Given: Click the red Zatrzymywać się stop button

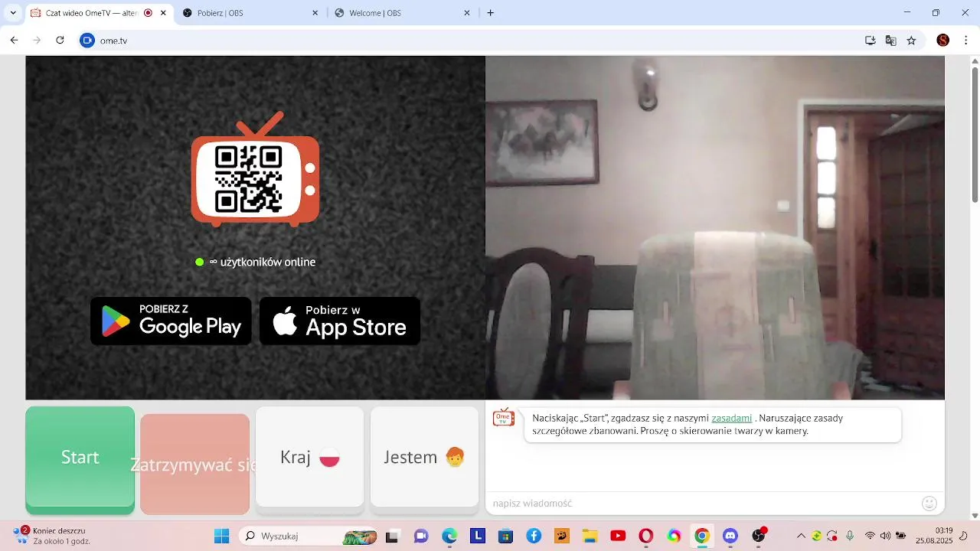Looking at the screenshot, I should tap(194, 465).
